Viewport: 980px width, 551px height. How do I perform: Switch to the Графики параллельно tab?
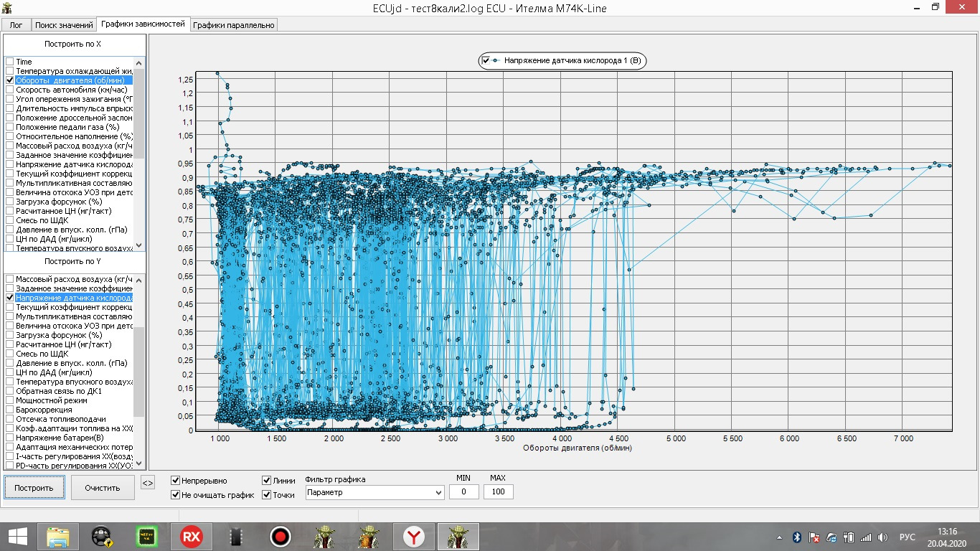[234, 25]
